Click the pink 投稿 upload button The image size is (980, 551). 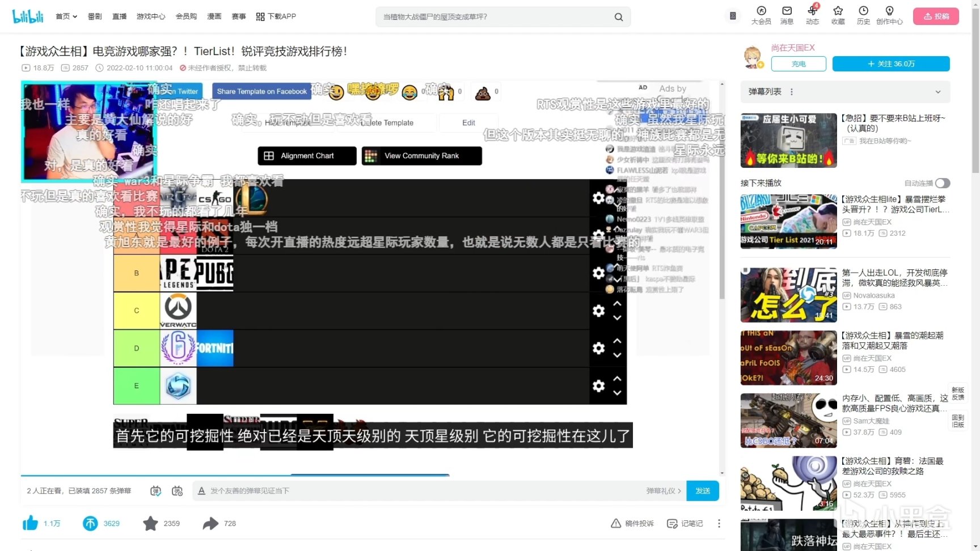[936, 16]
